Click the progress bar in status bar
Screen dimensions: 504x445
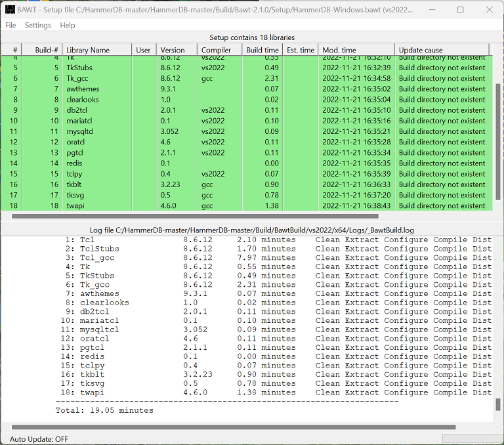471,438
